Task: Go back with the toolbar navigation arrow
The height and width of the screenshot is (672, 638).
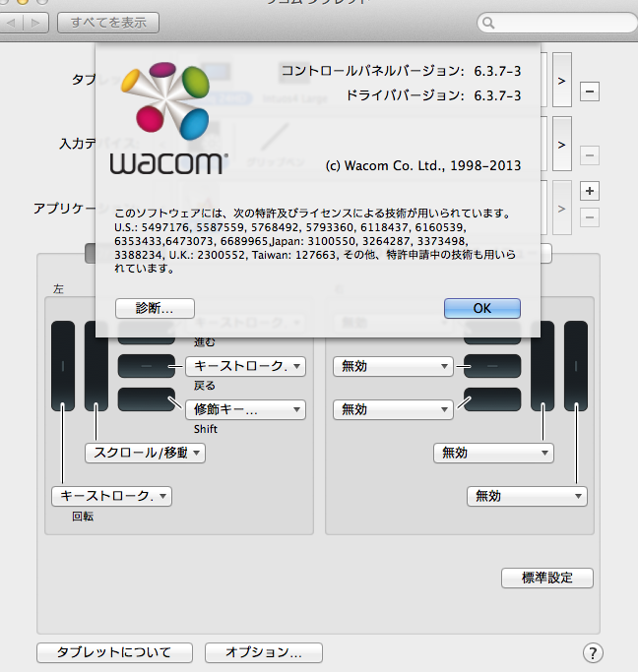Action: coord(12,23)
